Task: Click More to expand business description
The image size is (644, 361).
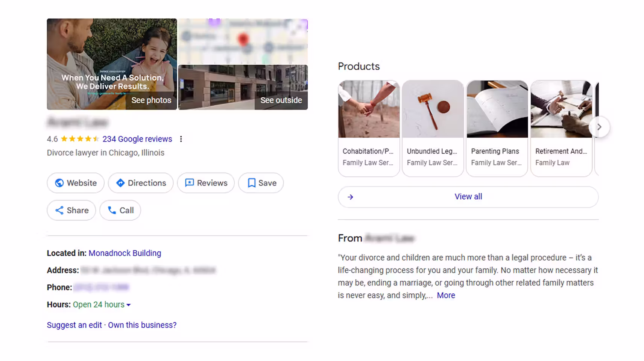Action: pos(446,295)
